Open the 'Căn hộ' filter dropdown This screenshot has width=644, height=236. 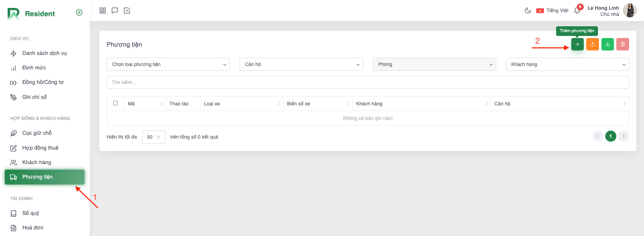coord(301,64)
